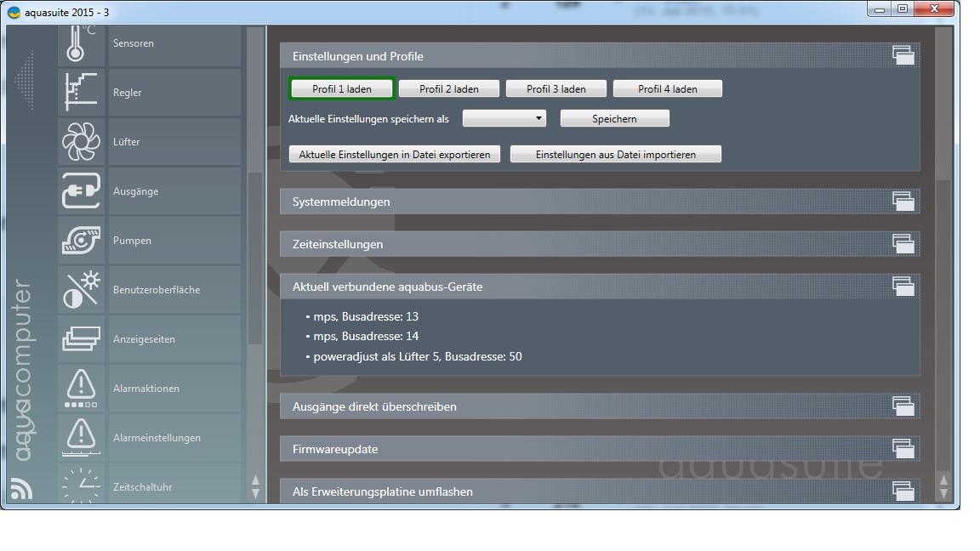980x551 pixels.
Task: Click the window icon on Einstellungen und Profile
Action: point(903,55)
